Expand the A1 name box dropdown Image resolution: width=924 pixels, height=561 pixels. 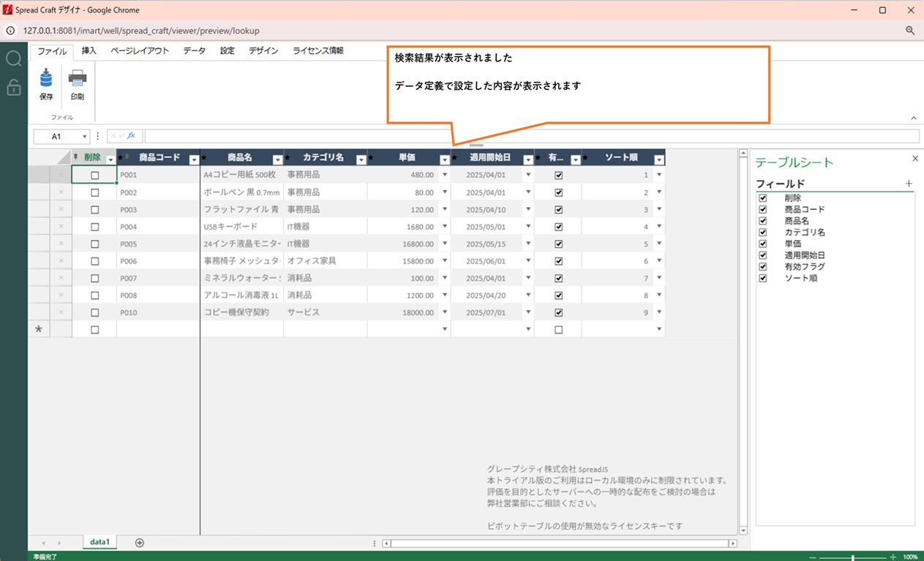[85, 137]
